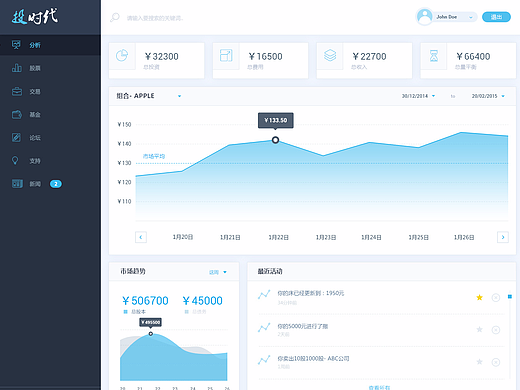The image size is (520, 390).
Task: Toggle the 总债务 legend square
Action: click(186, 312)
